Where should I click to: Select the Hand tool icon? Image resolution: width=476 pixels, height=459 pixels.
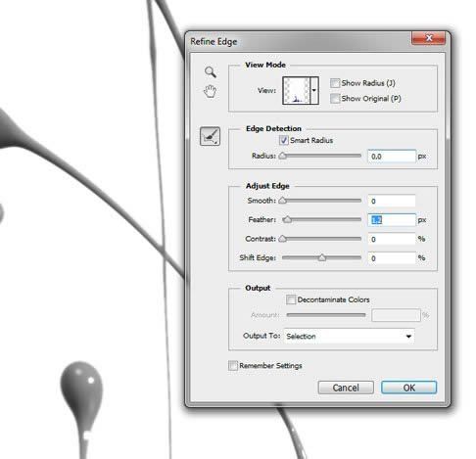coord(210,91)
